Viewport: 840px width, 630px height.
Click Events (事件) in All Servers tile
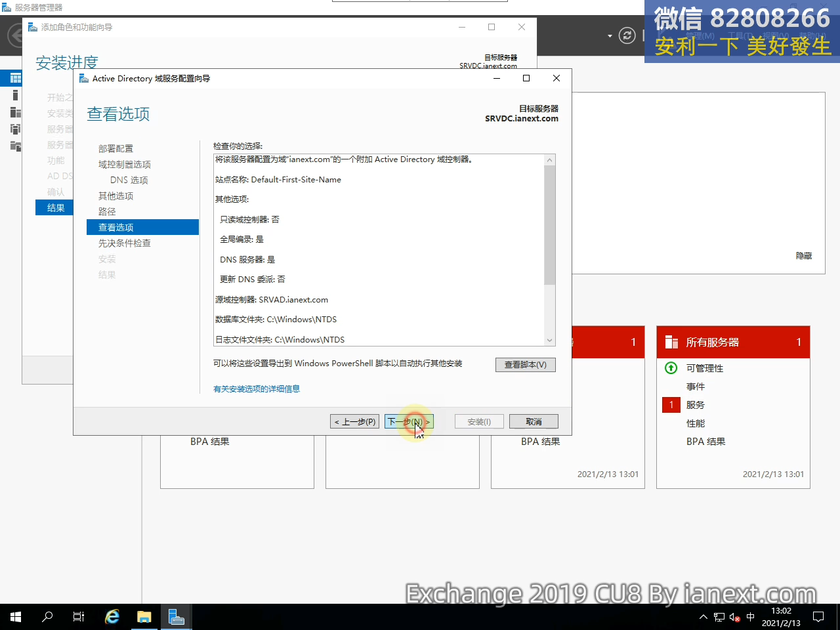696,387
